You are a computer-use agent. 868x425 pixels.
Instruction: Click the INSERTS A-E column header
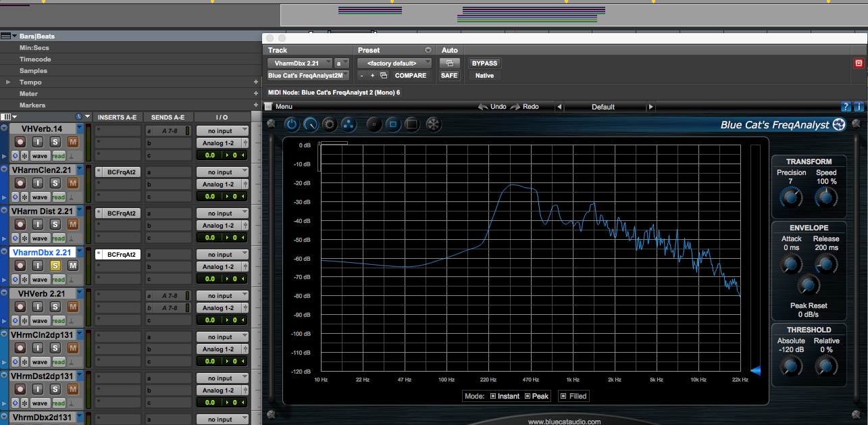(x=118, y=117)
